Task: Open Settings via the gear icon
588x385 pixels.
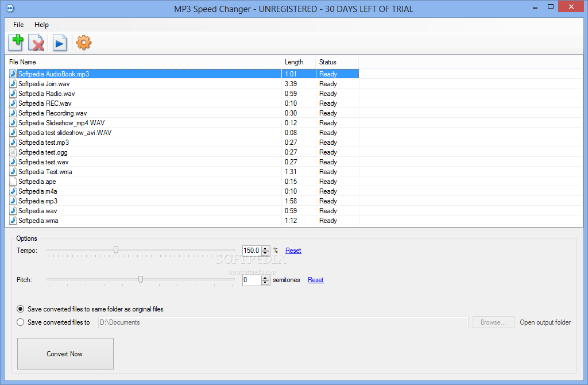Action: [x=83, y=42]
